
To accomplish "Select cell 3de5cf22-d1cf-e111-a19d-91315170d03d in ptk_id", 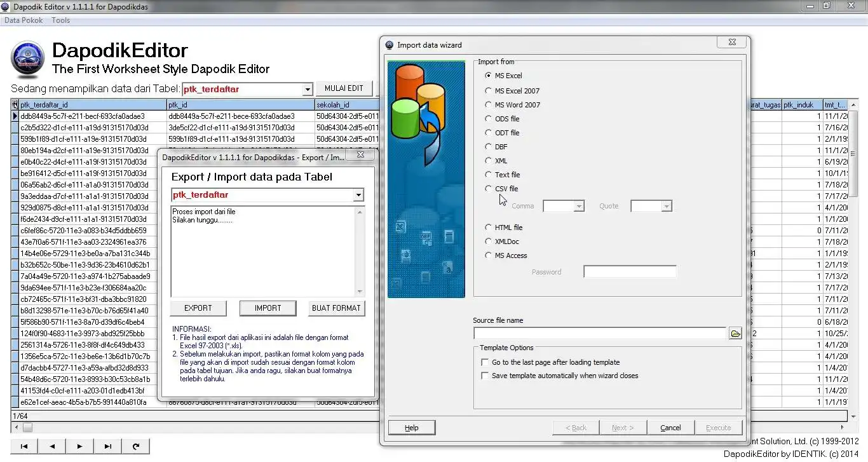I will point(241,128).
